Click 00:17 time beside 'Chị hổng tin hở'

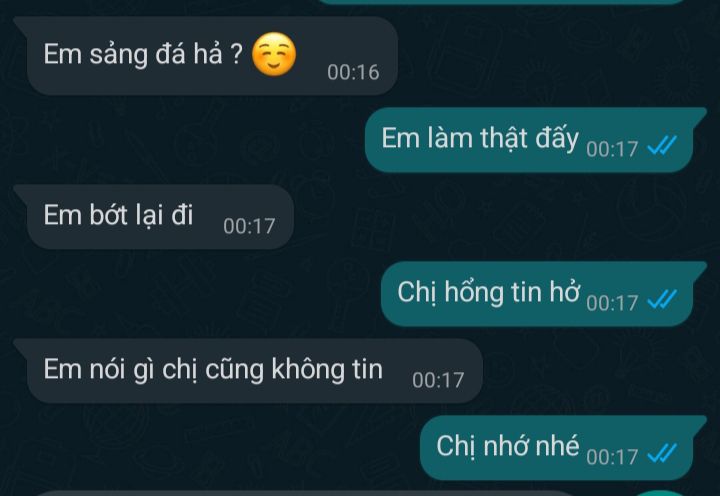pos(612,303)
